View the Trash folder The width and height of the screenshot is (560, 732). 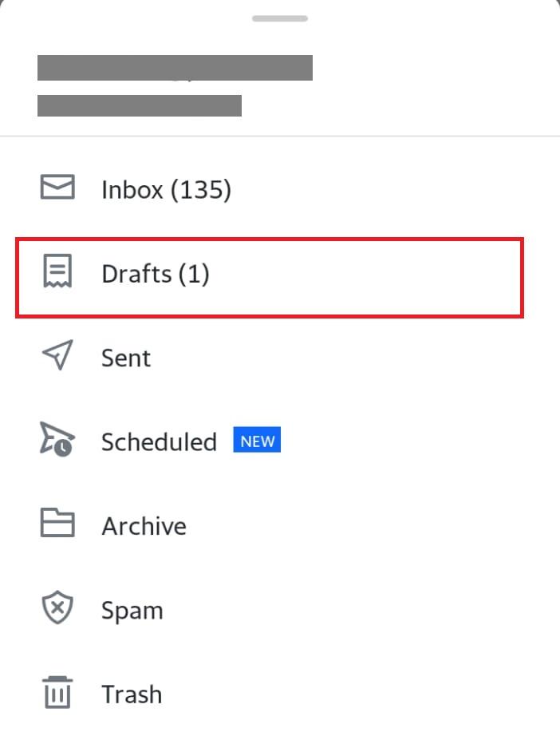coord(132,694)
